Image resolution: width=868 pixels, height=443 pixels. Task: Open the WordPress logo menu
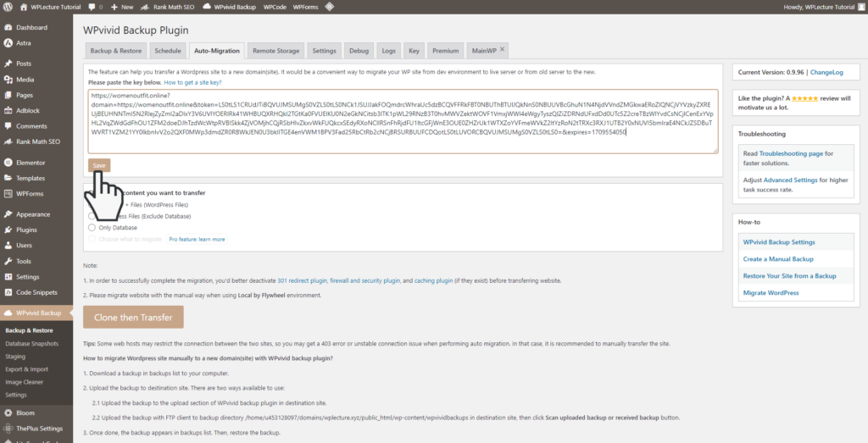[x=8, y=7]
